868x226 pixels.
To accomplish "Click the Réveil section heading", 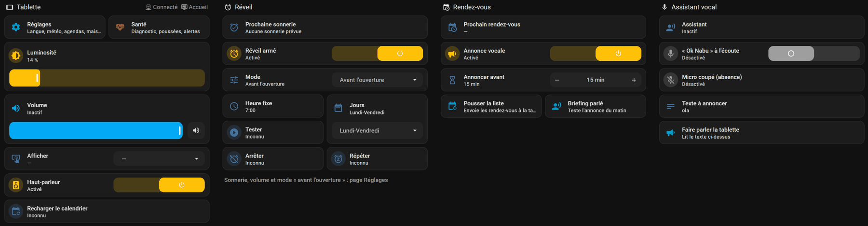I will (244, 7).
